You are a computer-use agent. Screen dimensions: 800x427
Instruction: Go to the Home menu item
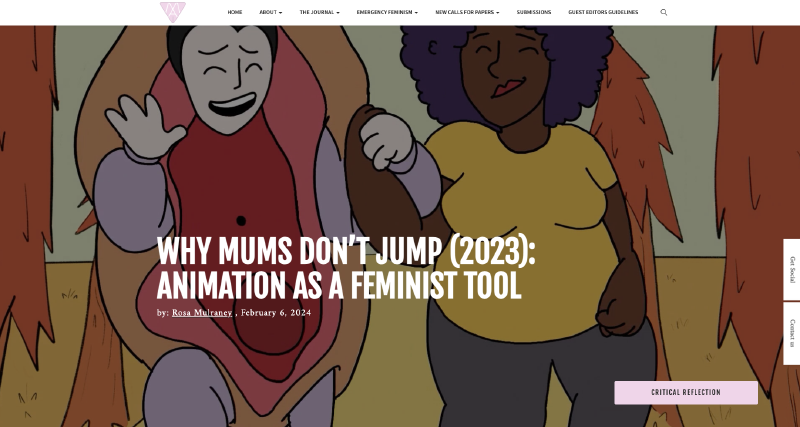[x=235, y=12]
